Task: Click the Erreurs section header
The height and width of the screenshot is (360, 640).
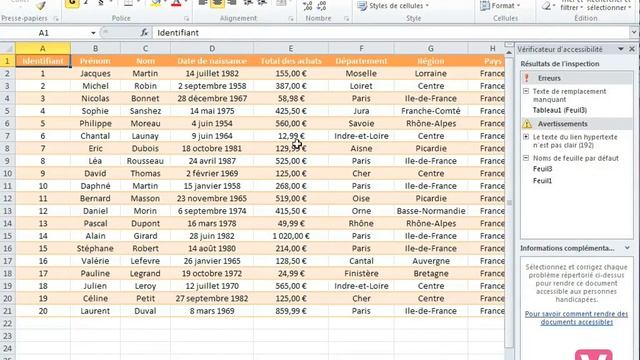Action: (x=576, y=78)
